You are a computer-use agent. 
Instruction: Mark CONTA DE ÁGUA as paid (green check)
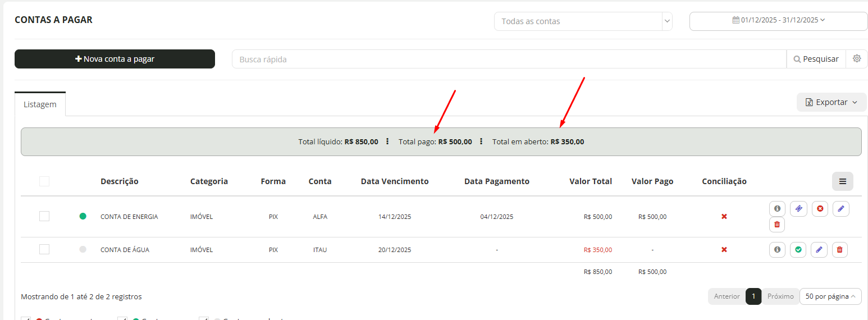(798, 249)
